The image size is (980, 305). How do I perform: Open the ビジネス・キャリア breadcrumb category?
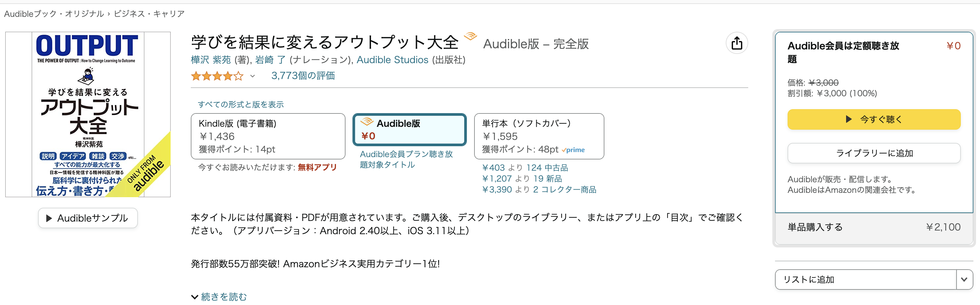coord(149,14)
